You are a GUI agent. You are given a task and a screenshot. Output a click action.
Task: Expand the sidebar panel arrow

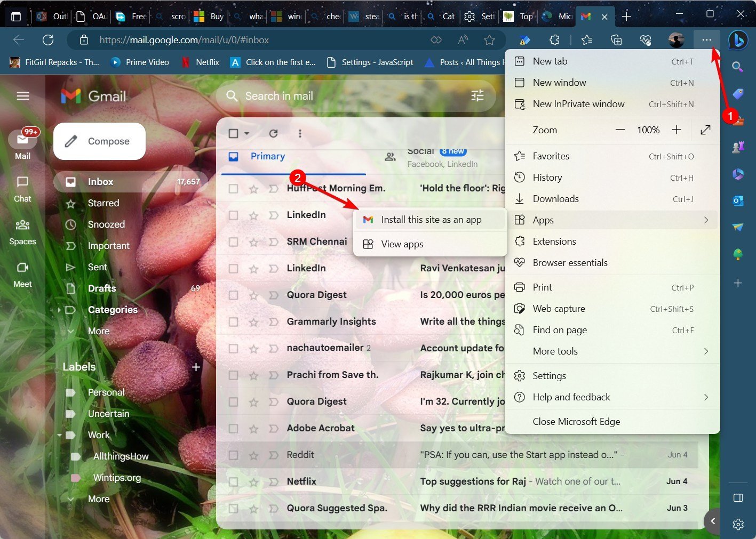pos(713,521)
